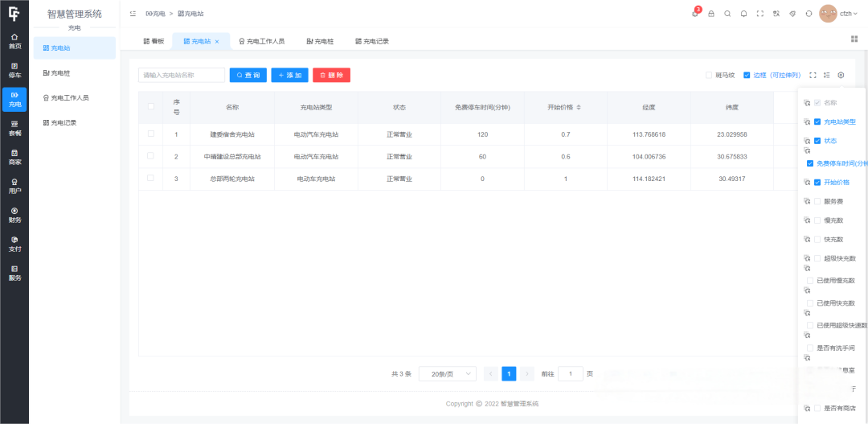Click the table fullscreen icon
Image resolution: width=868 pixels, height=424 pixels.
813,75
